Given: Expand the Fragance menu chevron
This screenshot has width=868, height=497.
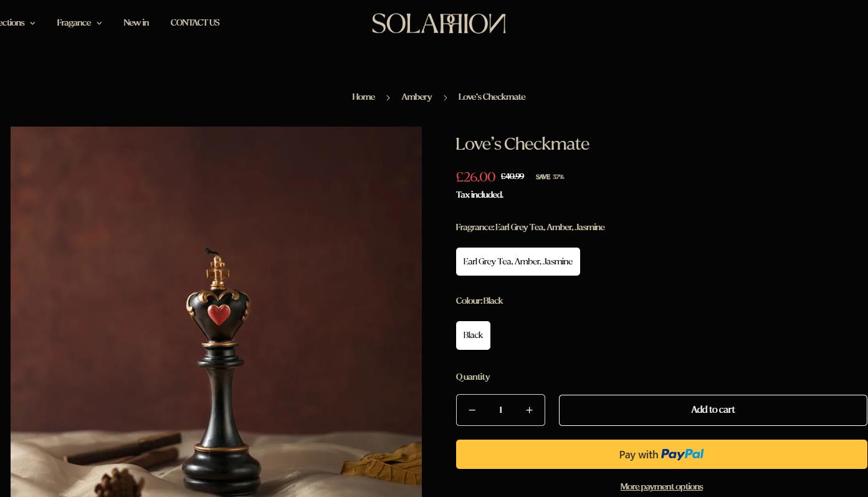Looking at the screenshot, I should tap(99, 23).
